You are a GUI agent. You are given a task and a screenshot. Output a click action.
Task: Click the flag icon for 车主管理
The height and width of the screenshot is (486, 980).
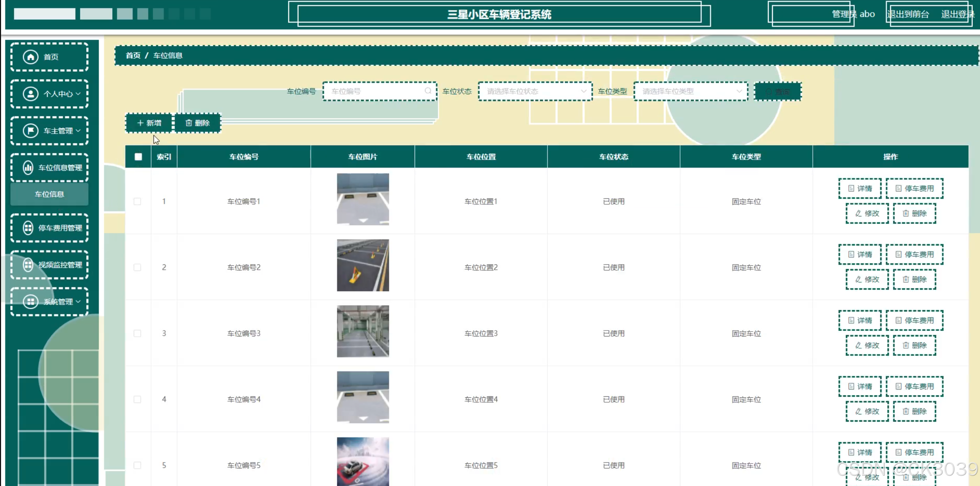[x=30, y=131]
